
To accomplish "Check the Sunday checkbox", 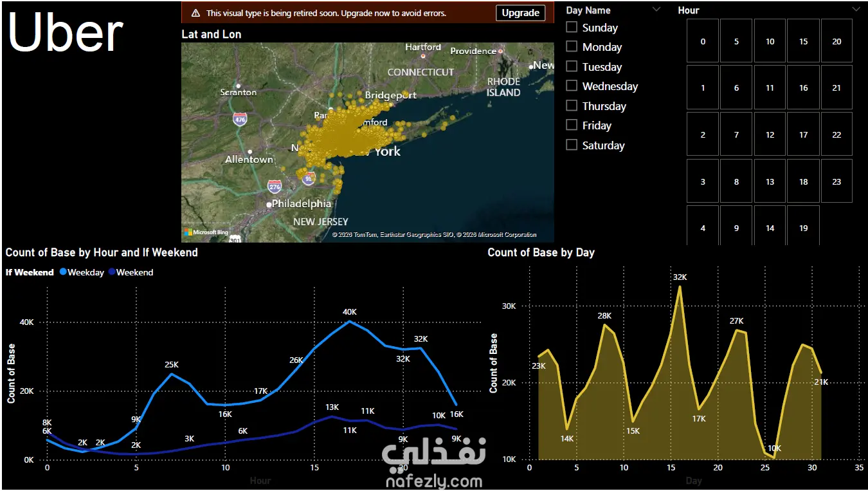I will [572, 27].
